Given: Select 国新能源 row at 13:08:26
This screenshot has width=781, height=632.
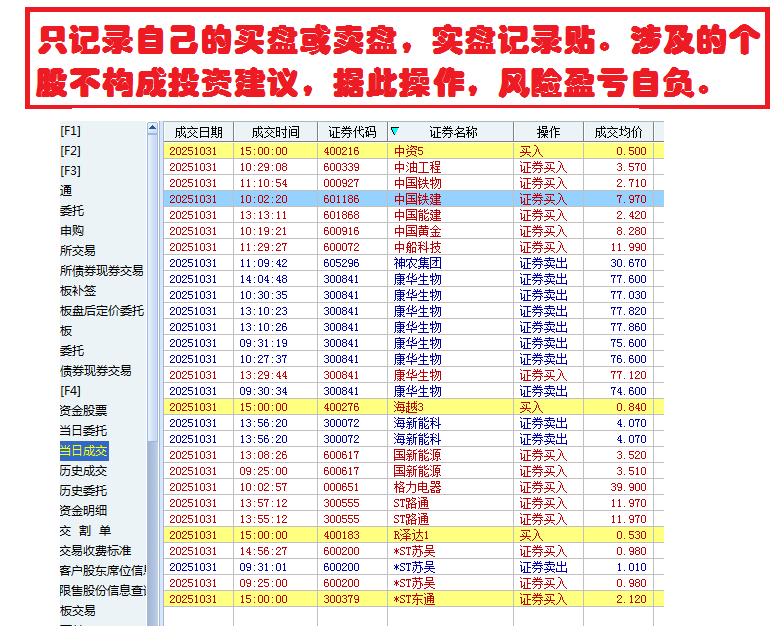Looking at the screenshot, I should tap(413, 455).
